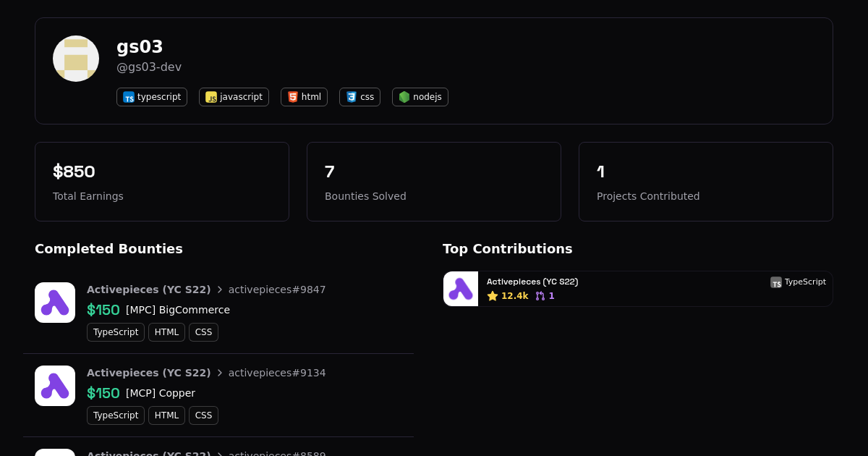Open Activepieces logo beside Copper bounty
This screenshot has width=868, height=456.
(x=55, y=386)
